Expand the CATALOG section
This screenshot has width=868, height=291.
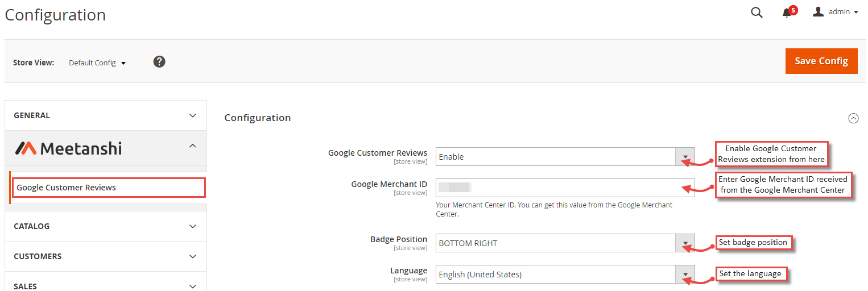(x=106, y=226)
